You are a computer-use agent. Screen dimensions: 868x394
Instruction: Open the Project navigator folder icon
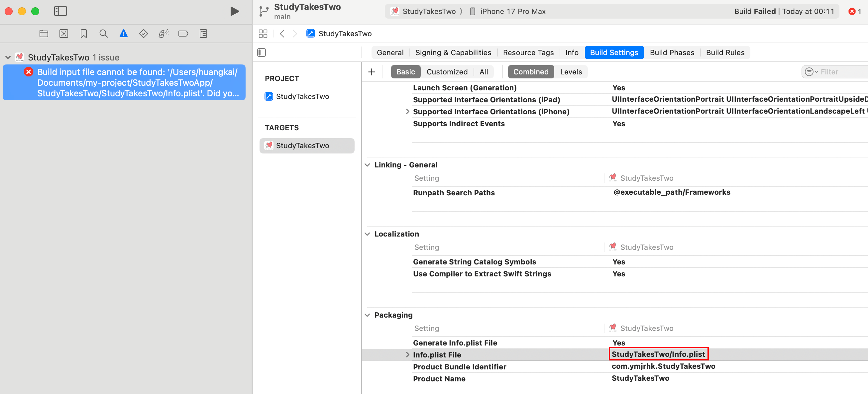coord(44,34)
